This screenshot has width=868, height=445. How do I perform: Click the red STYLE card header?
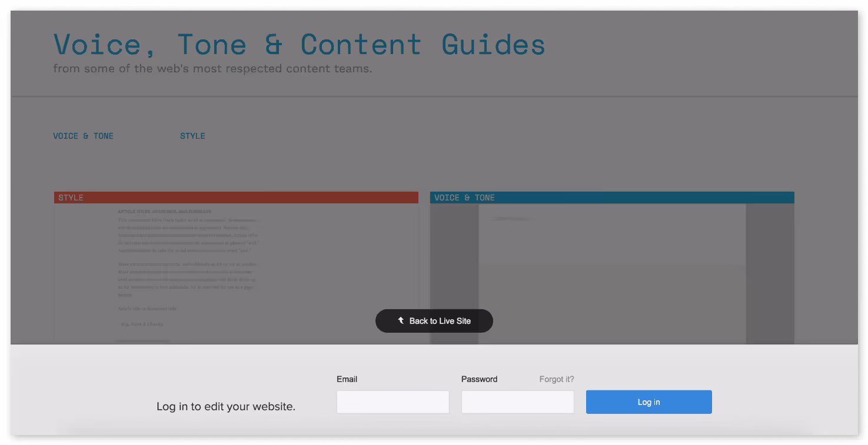click(236, 198)
